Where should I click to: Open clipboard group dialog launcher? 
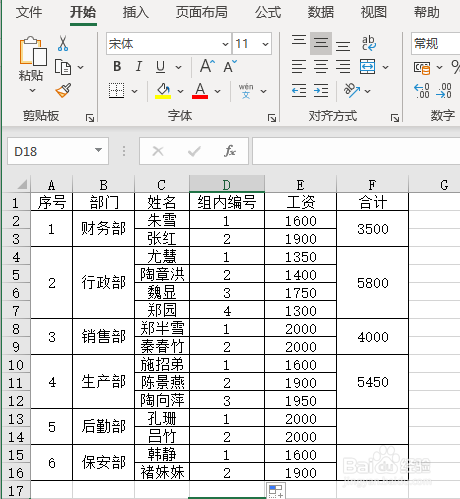click(x=90, y=118)
